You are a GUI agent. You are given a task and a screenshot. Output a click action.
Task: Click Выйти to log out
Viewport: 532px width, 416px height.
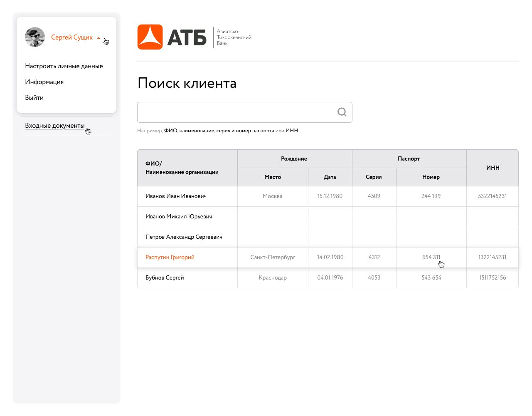pyautogui.click(x=34, y=98)
